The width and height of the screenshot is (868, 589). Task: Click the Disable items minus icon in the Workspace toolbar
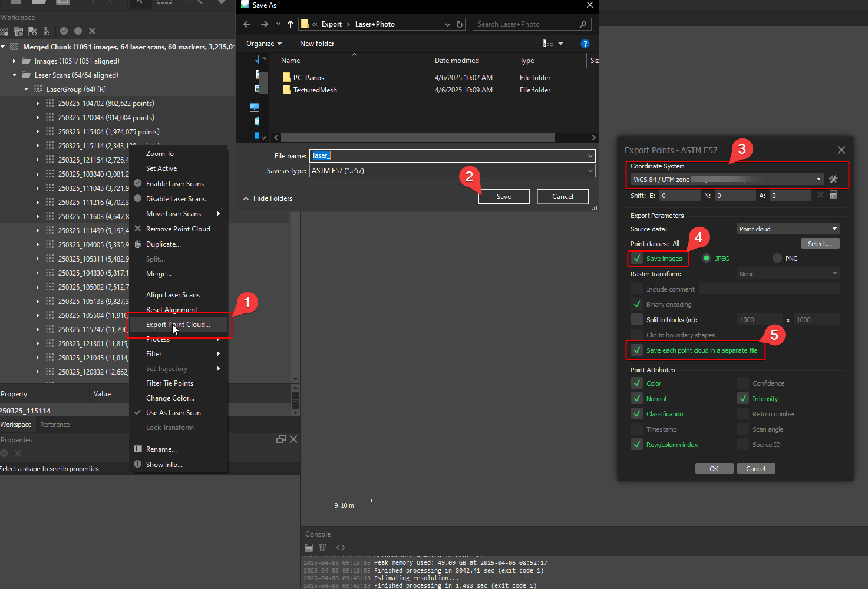tap(78, 31)
